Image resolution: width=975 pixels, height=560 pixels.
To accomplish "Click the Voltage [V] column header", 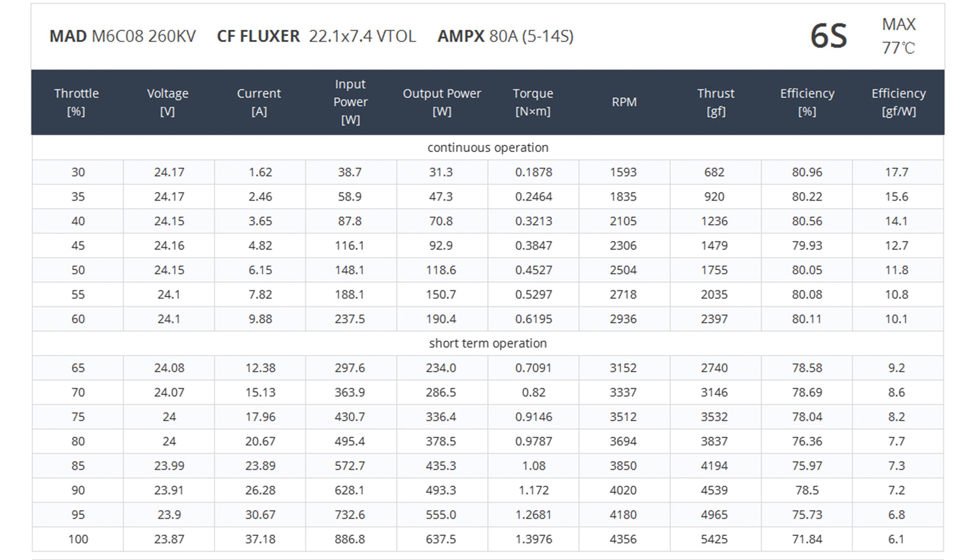I will [168, 102].
